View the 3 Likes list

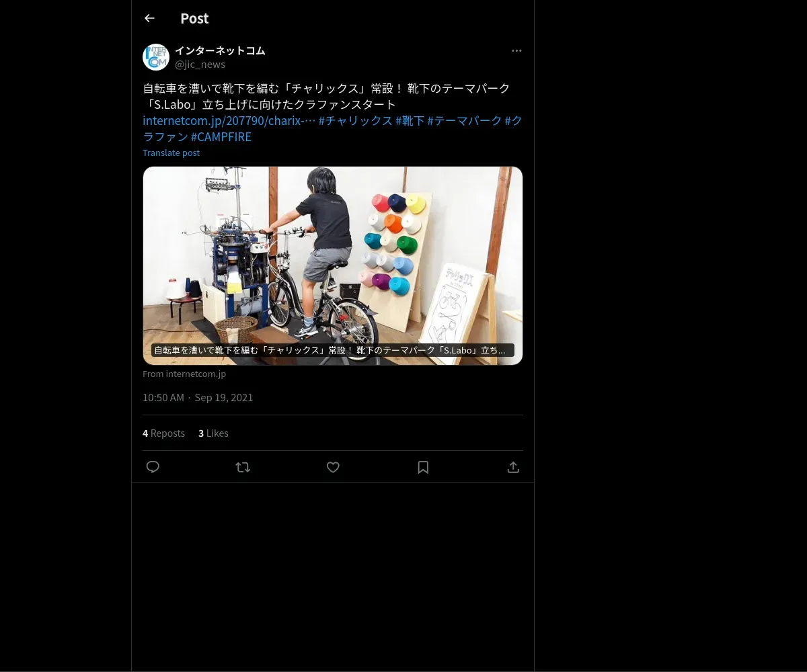(213, 433)
